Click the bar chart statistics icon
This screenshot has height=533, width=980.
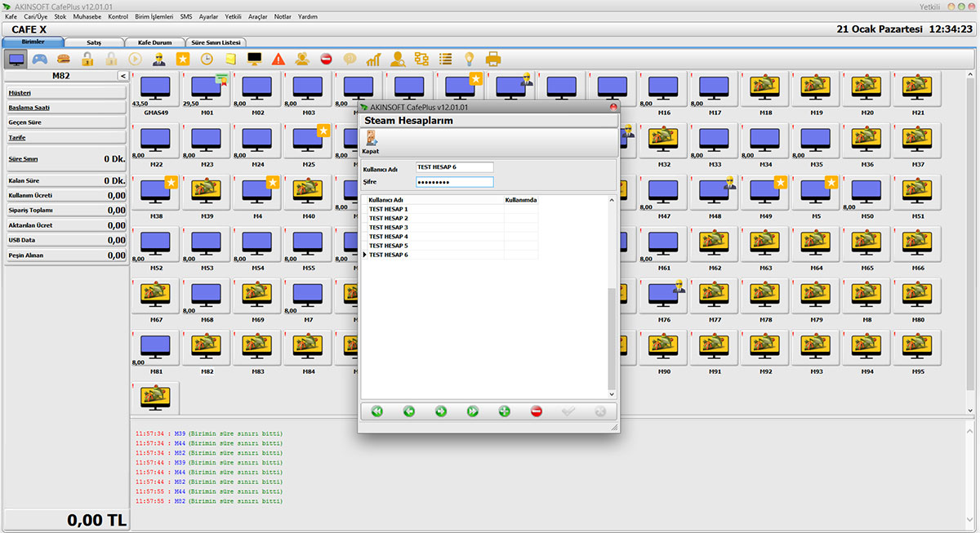point(373,59)
